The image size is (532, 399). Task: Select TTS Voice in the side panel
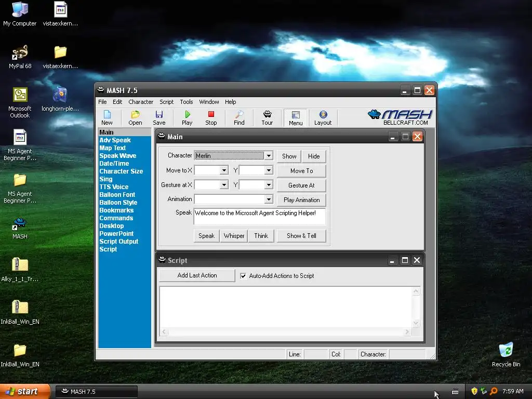tap(114, 187)
